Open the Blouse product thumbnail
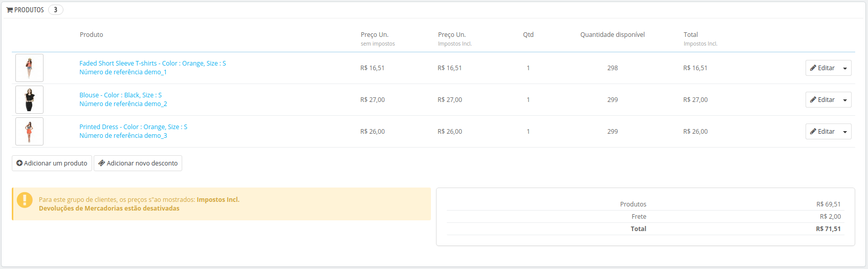This screenshot has height=269, width=868. [29, 99]
